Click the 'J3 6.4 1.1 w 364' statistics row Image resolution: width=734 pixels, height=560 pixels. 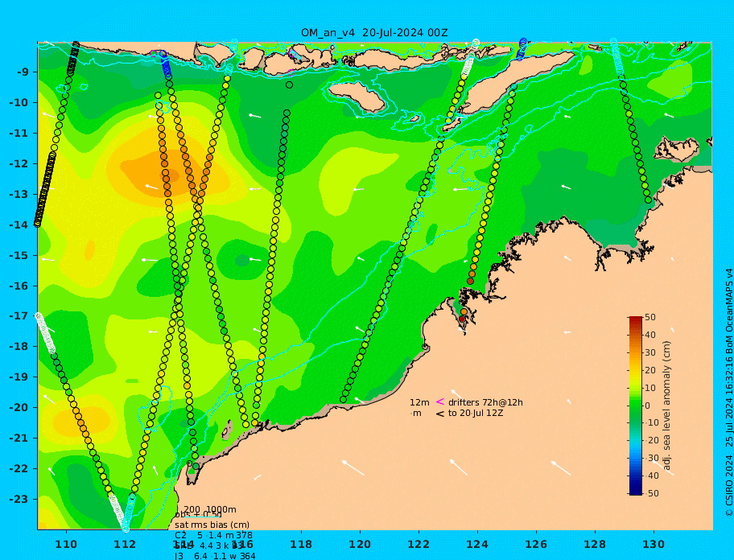[215, 556]
